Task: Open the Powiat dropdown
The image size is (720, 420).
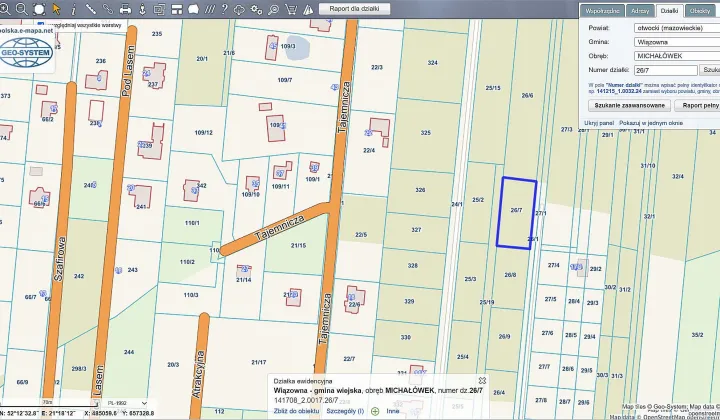Action: click(678, 28)
